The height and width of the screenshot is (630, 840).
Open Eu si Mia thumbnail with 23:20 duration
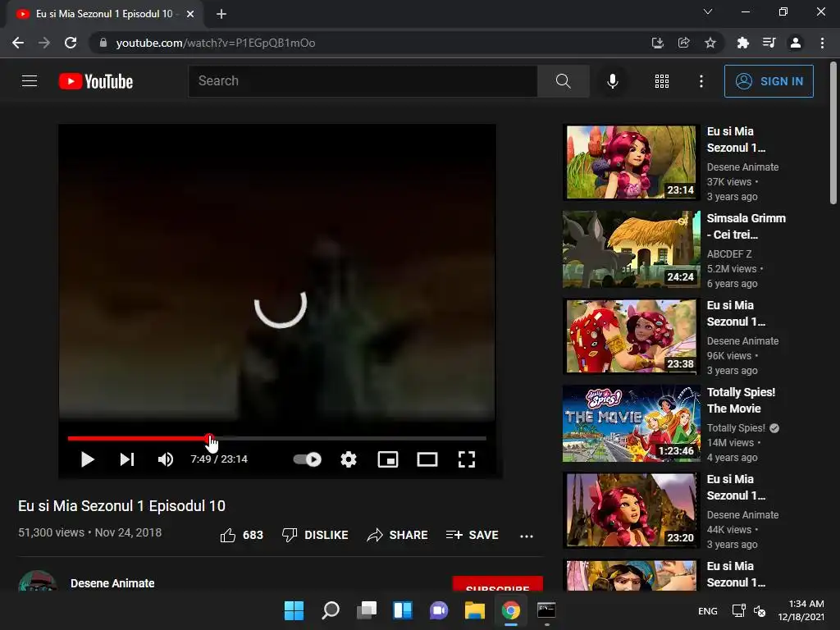pyautogui.click(x=631, y=510)
